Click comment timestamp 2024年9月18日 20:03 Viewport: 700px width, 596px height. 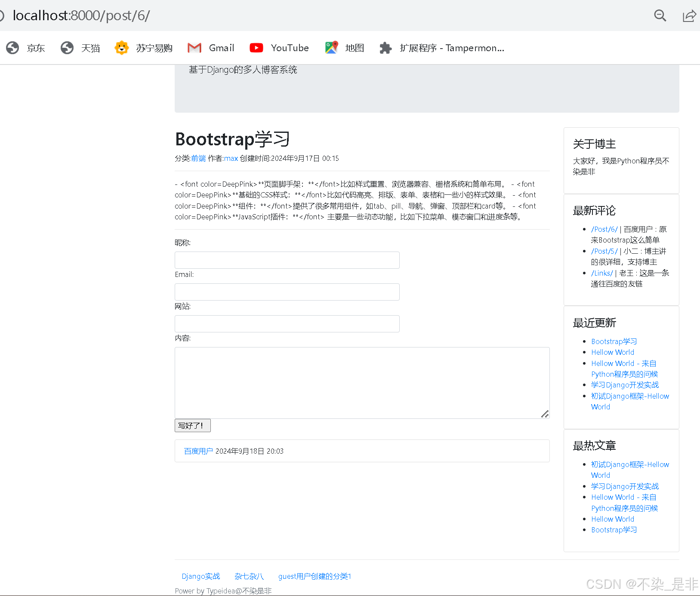point(250,451)
